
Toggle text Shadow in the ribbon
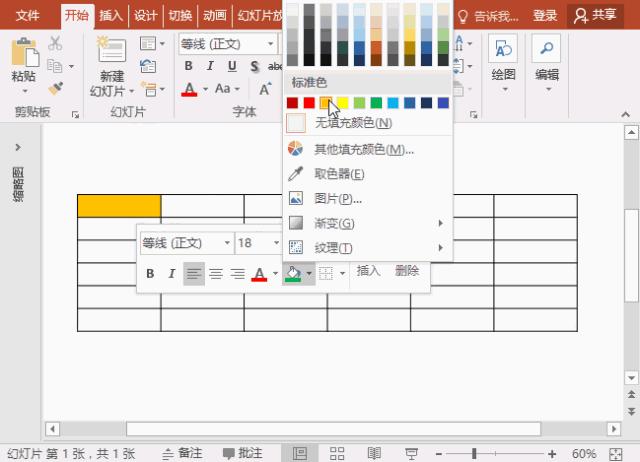254,66
